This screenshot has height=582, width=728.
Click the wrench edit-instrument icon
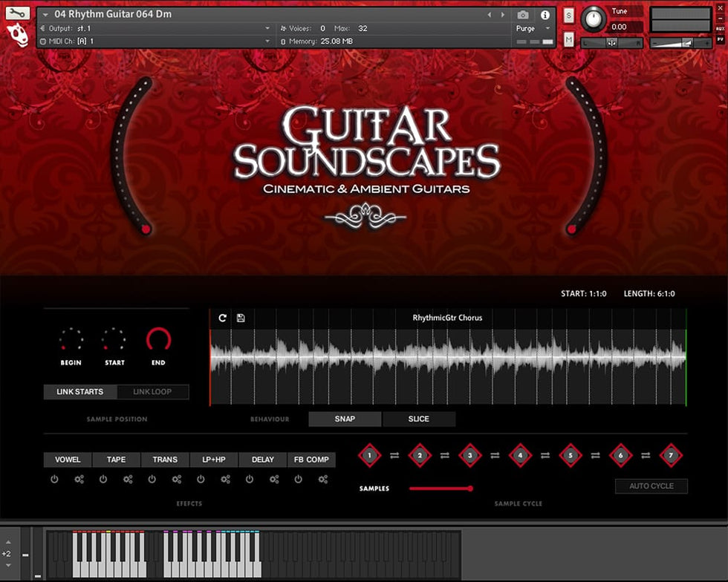pos(18,13)
